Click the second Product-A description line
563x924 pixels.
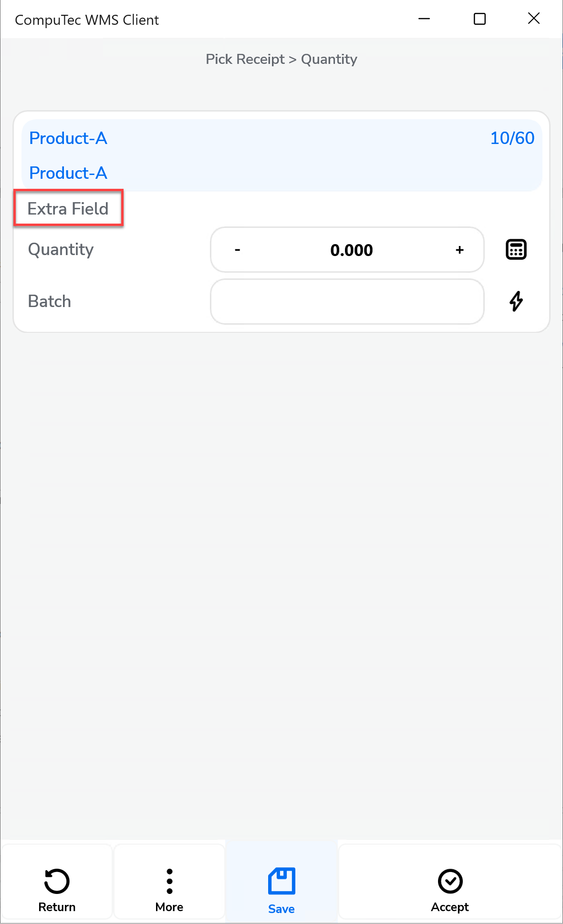[x=68, y=173]
